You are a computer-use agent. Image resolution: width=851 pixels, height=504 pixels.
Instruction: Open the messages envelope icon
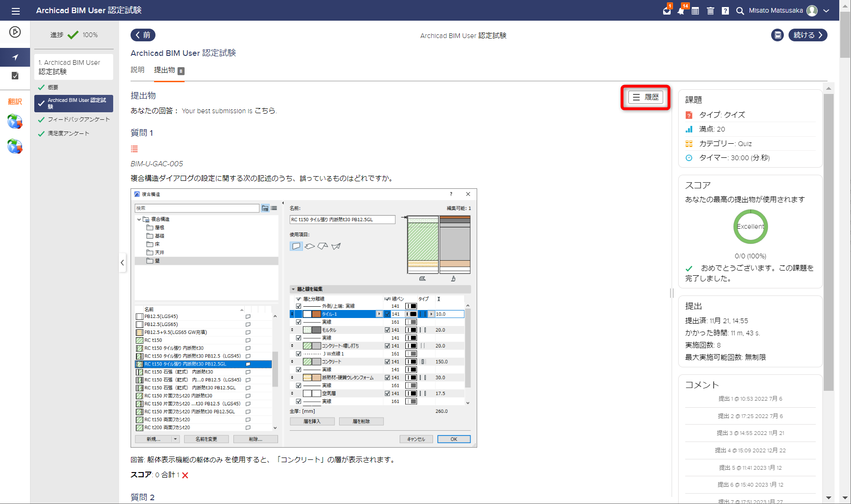666,10
